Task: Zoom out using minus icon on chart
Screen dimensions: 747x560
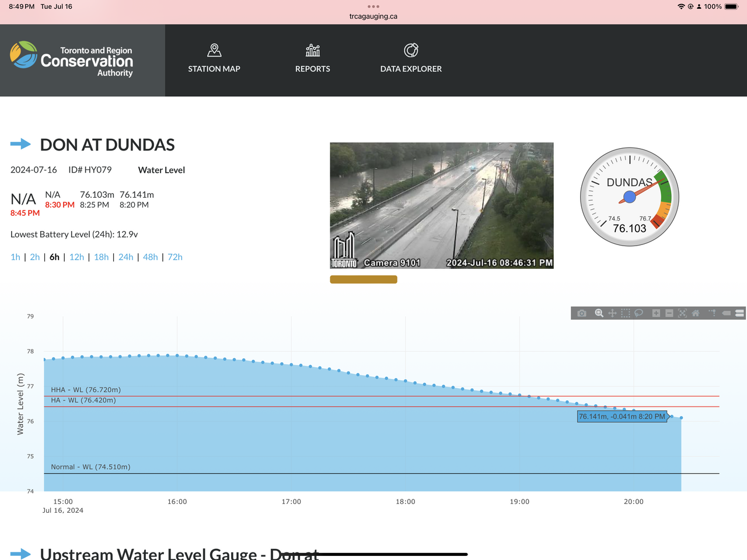Action: [669, 313]
